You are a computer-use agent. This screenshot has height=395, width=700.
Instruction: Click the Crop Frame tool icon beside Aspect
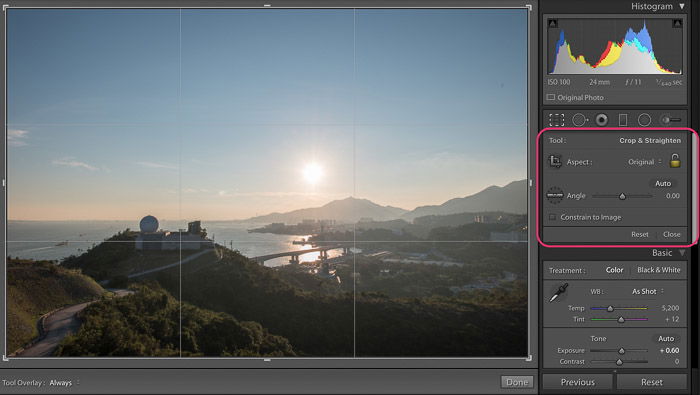click(x=555, y=162)
